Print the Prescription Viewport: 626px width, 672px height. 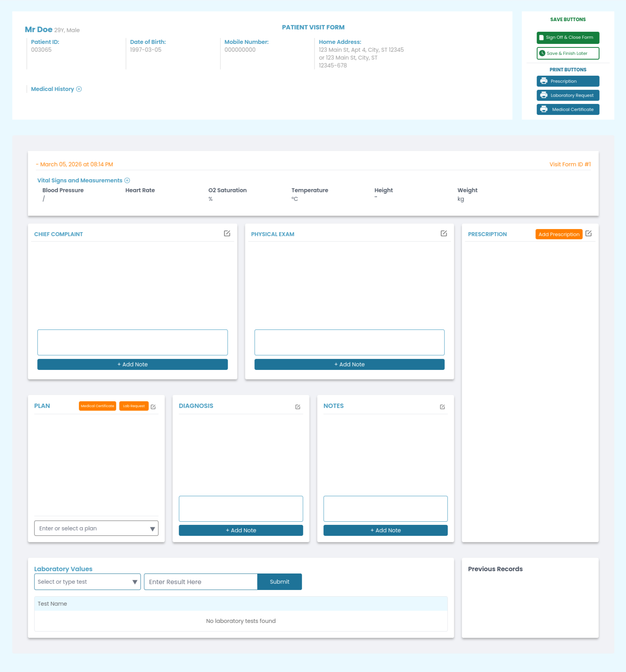point(568,81)
